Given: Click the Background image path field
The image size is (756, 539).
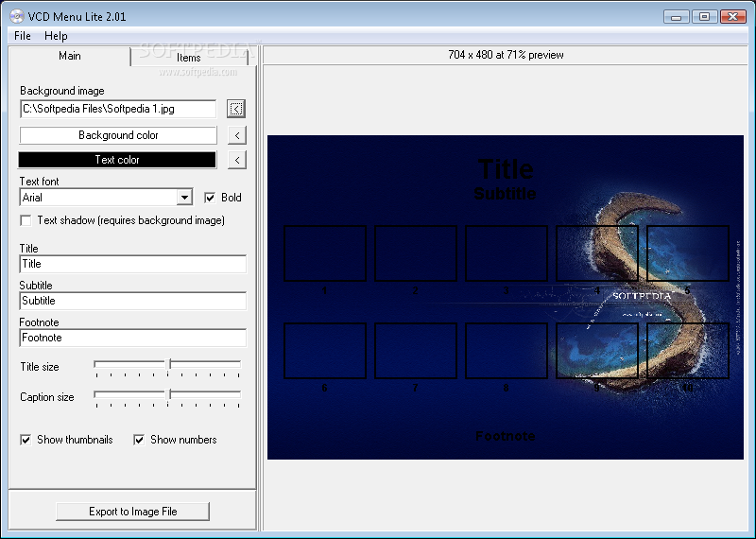Looking at the screenshot, I should point(118,109).
